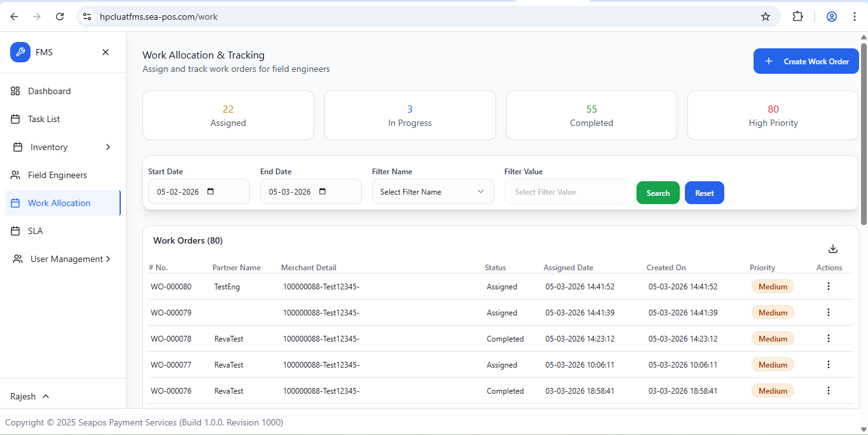This screenshot has height=435, width=868.
Task: Click the FMS wrench logo icon
Action: [20, 52]
